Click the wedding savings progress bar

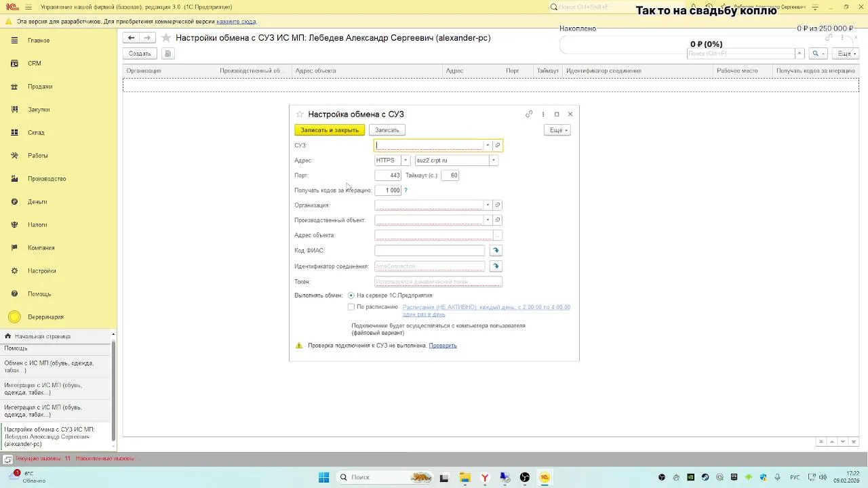707,45
